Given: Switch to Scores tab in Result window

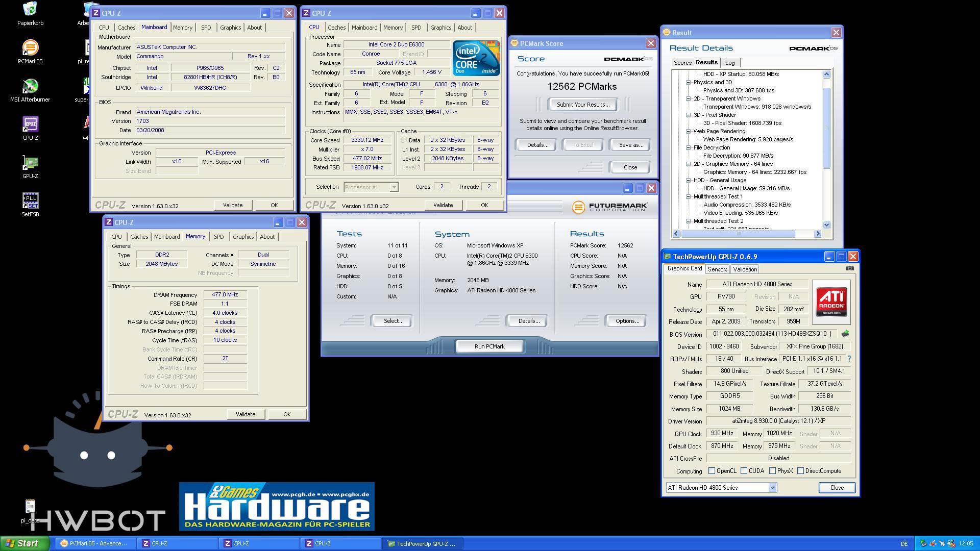Looking at the screenshot, I should coord(682,63).
